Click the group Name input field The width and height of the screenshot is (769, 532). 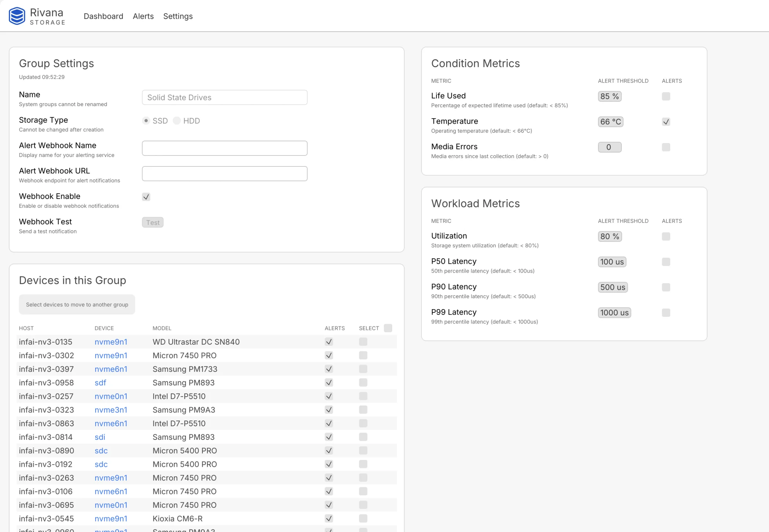point(224,97)
